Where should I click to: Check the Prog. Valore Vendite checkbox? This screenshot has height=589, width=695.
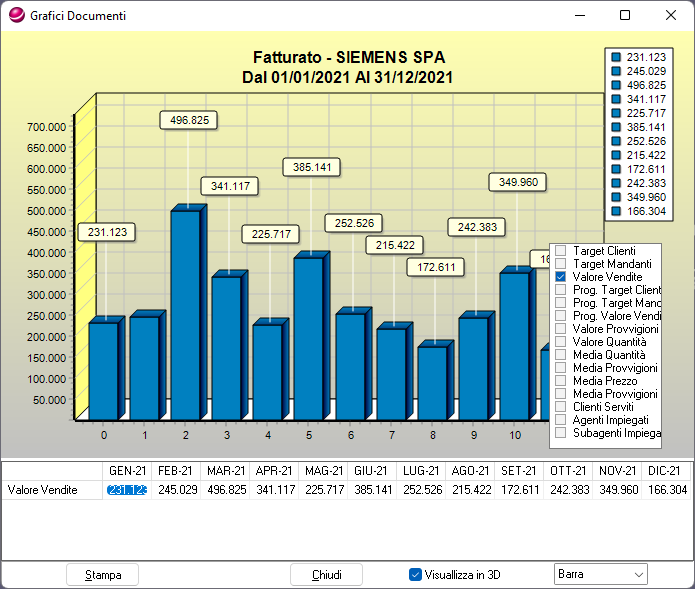click(561, 316)
